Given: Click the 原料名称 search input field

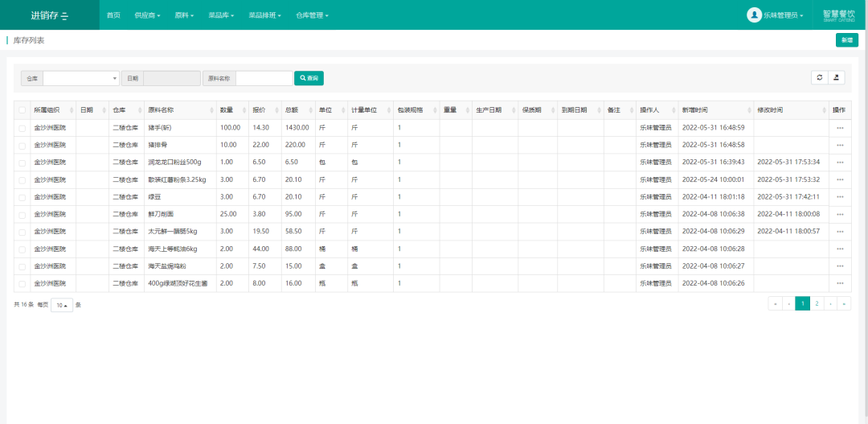Looking at the screenshot, I should coord(264,78).
